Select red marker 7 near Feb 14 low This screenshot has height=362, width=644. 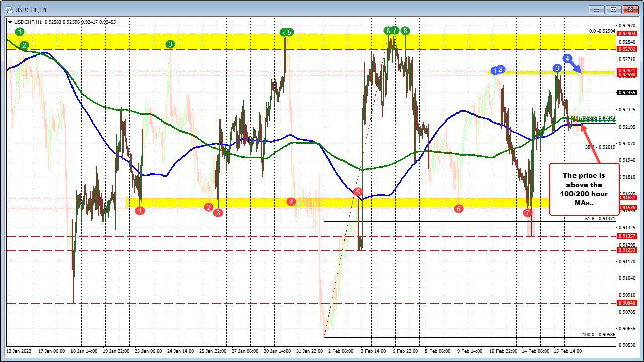tap(528, 213)
